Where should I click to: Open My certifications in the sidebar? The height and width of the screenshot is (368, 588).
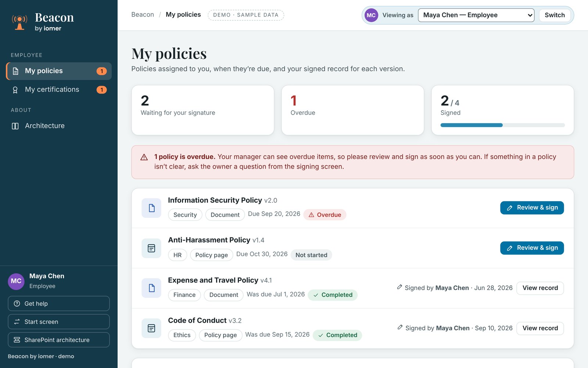pyautogui.click(x=59, y=90)
